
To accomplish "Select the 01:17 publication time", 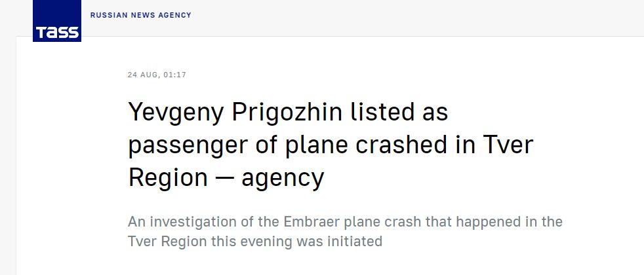I will [x=174, y=75].
